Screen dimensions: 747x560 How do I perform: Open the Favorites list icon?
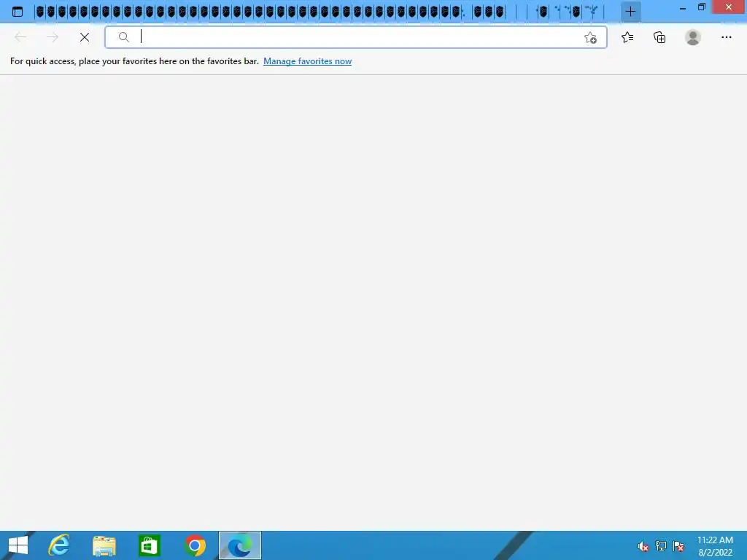point(627,37)
